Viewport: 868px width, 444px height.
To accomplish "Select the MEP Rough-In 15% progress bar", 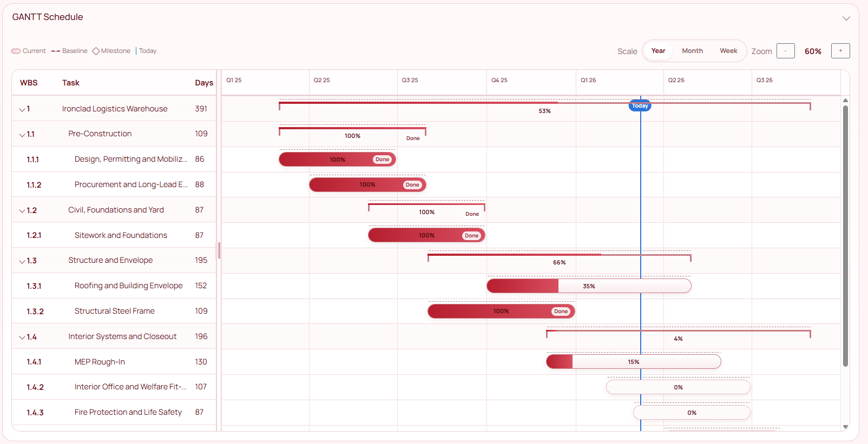I will (x=633, y=362).
